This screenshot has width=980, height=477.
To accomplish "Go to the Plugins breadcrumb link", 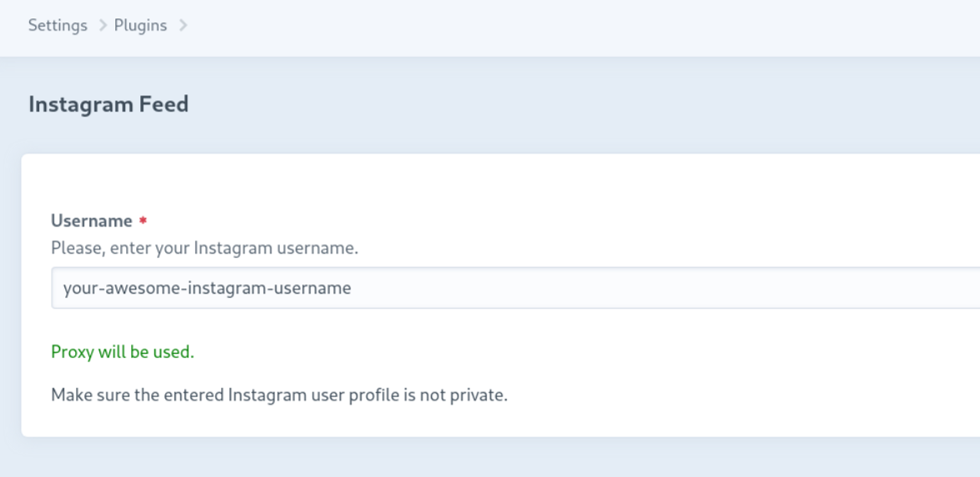I will click(140, 26).
